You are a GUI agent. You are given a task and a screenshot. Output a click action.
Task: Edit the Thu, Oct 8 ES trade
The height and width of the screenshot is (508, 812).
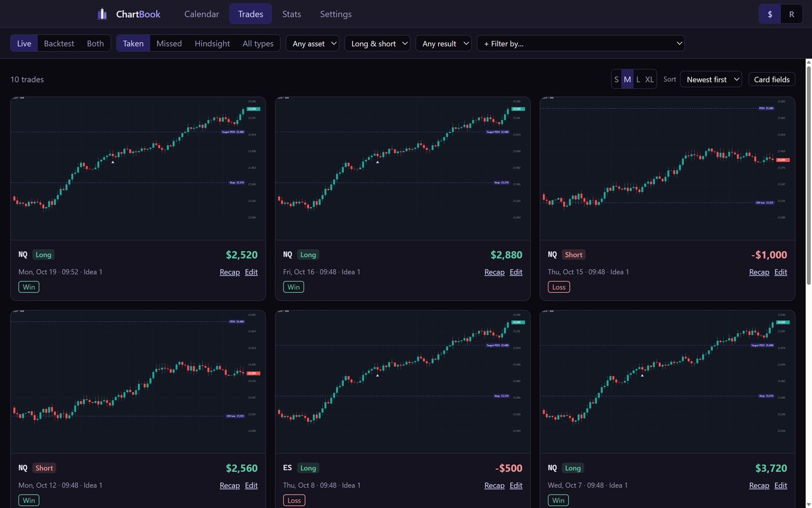pos(516,485)
